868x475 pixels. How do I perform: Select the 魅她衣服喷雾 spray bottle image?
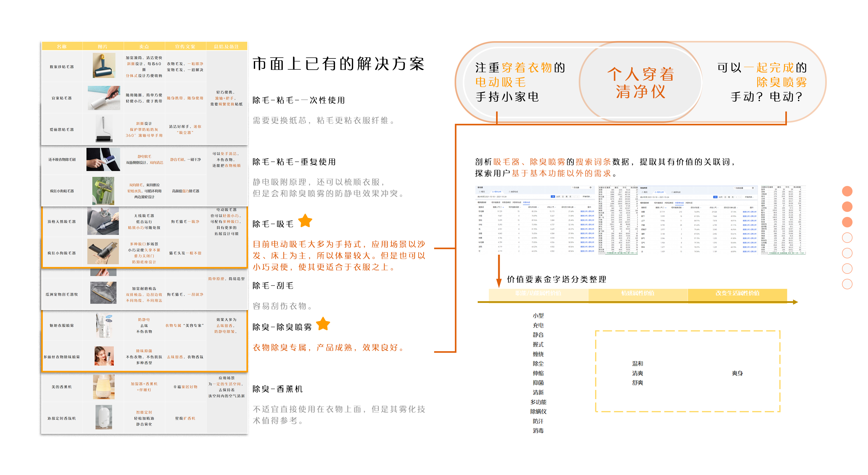click(x=104, y=325)
